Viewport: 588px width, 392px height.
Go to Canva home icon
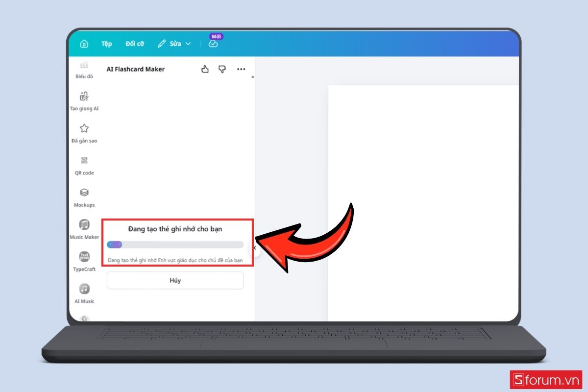[84, 44]
